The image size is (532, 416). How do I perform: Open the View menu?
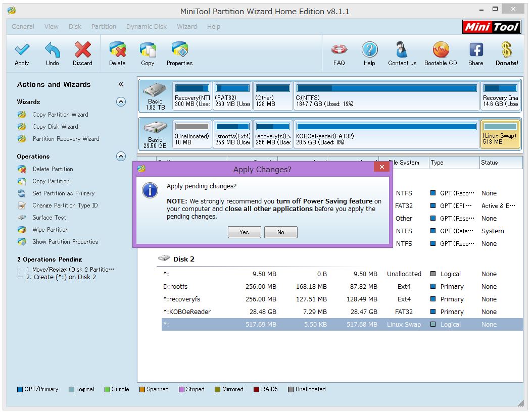[51, 26]
